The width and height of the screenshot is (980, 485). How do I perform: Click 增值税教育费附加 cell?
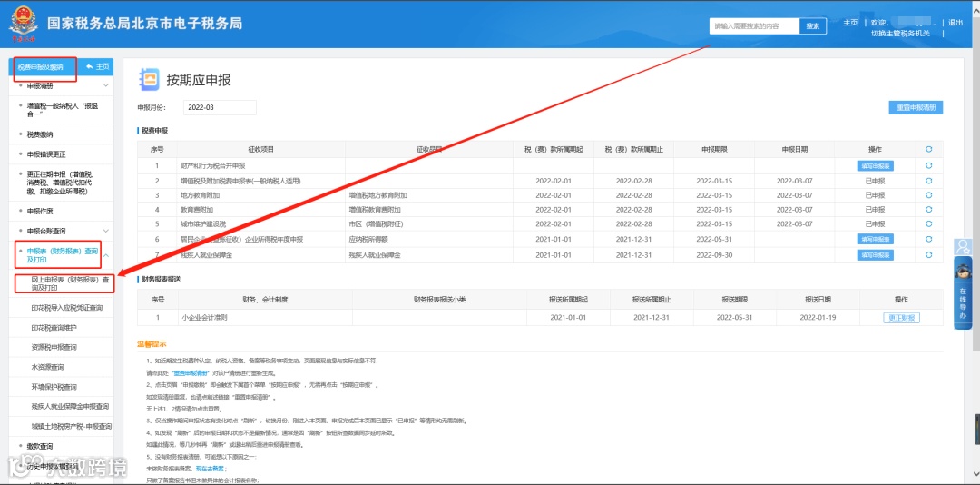375,210
